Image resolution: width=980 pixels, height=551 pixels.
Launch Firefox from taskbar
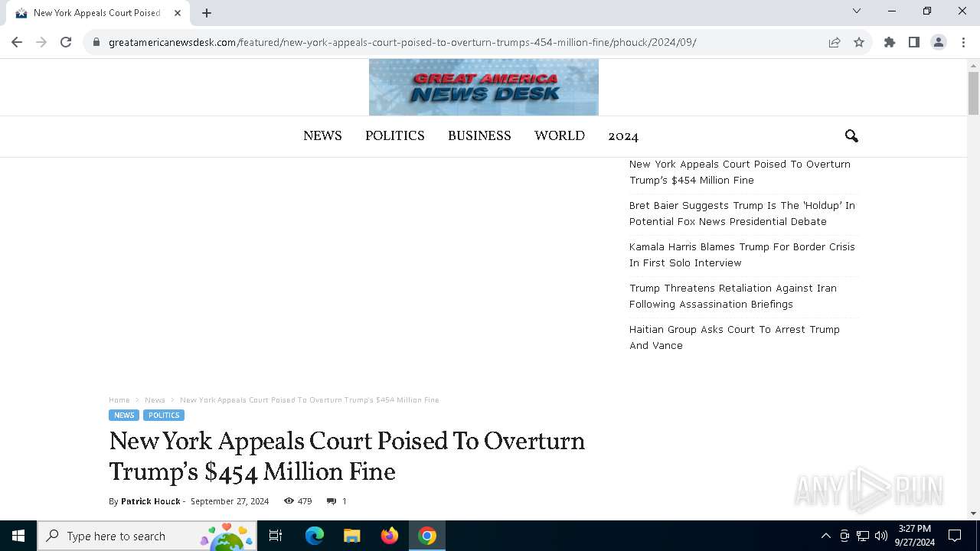(390, 536)
